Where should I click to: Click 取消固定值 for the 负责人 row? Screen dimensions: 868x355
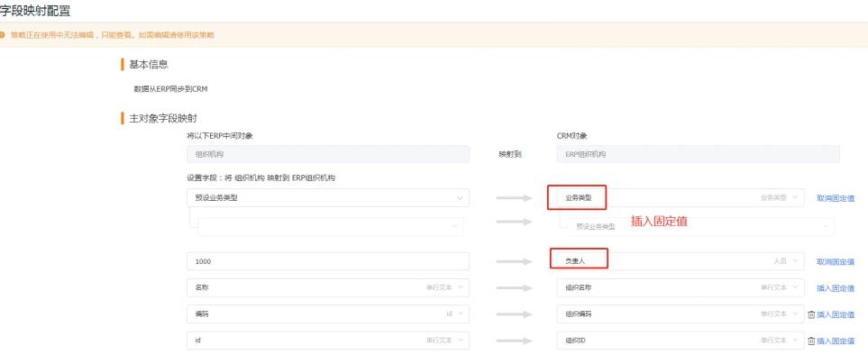(x=836, y=261)
